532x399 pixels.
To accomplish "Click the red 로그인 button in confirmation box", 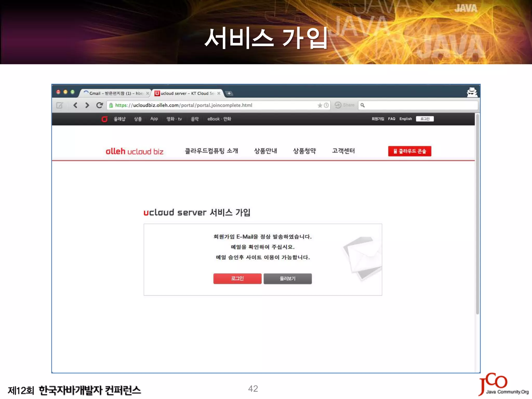I will coord(237,278).
